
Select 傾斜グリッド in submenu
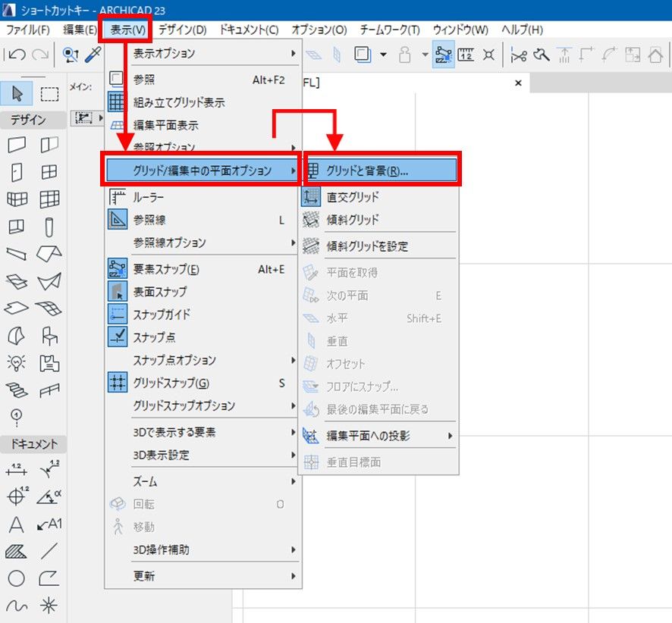point(378,220)
